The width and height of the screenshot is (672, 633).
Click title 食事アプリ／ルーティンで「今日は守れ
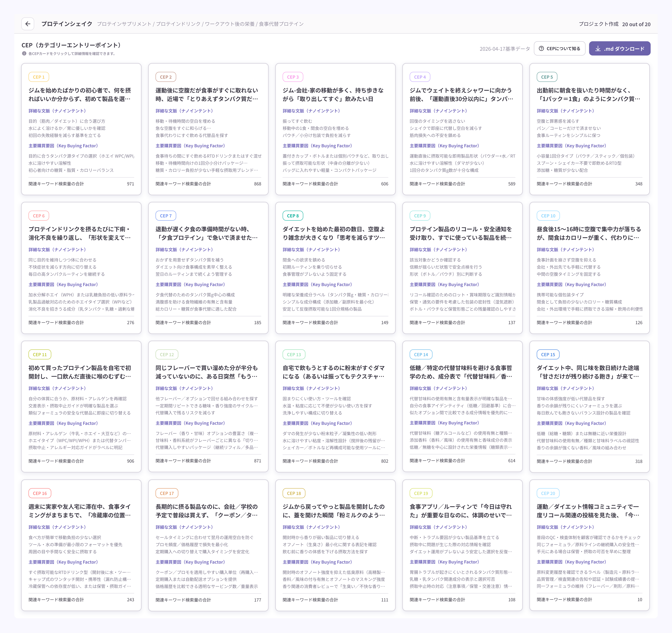(461, 511)
